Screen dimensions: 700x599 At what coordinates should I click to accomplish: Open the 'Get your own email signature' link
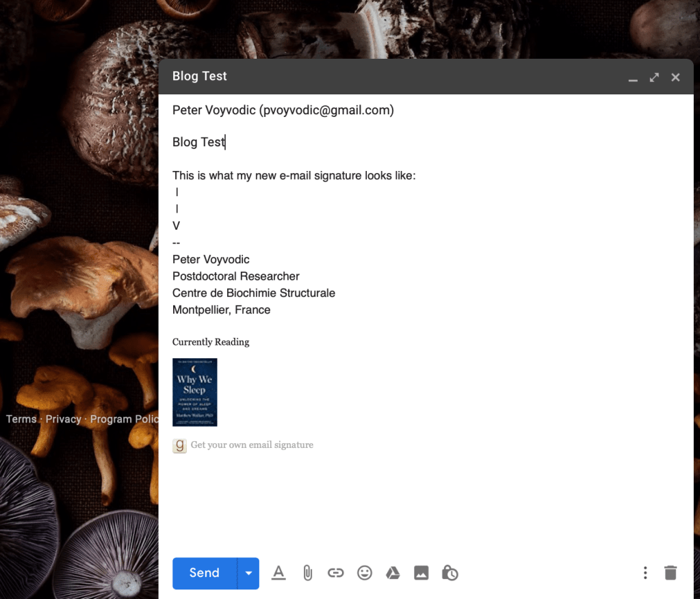tap(252, 445)
